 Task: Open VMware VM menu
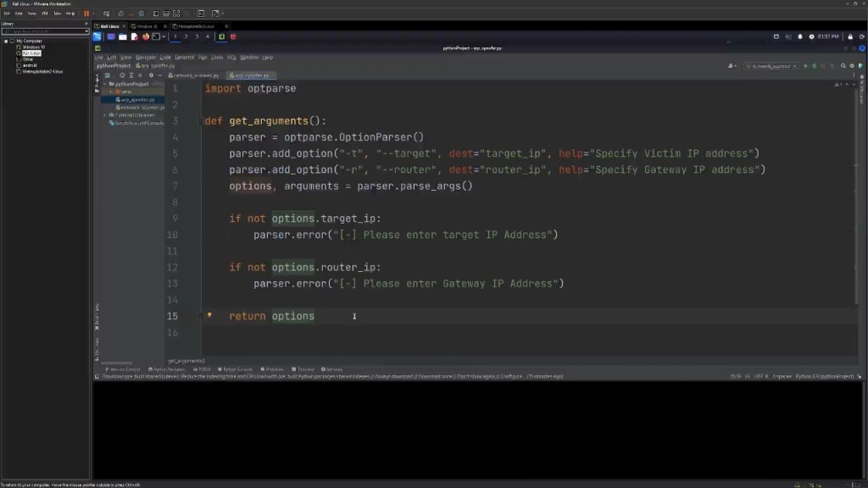[45, 14]
